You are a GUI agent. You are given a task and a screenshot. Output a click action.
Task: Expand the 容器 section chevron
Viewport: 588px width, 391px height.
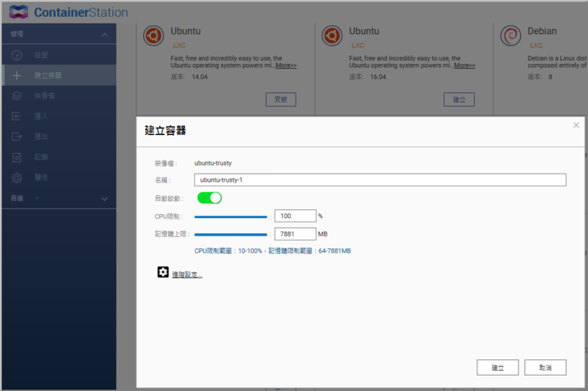tap(105, 199)
